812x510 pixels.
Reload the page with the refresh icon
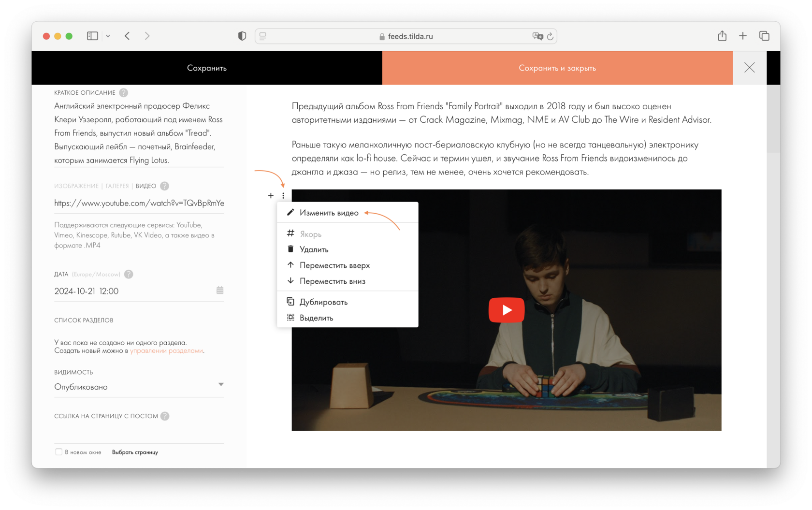tap(550, 36)
